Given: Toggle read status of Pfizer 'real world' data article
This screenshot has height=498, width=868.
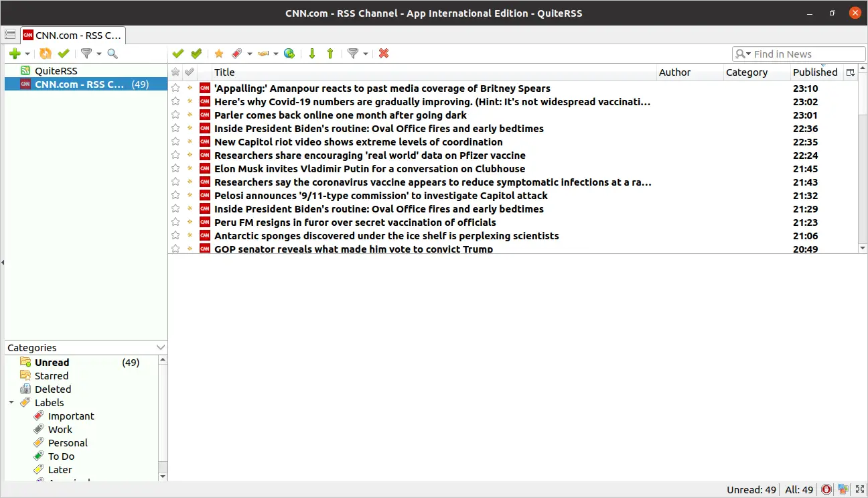Looking at the screenshot, I should click(190, 155).
